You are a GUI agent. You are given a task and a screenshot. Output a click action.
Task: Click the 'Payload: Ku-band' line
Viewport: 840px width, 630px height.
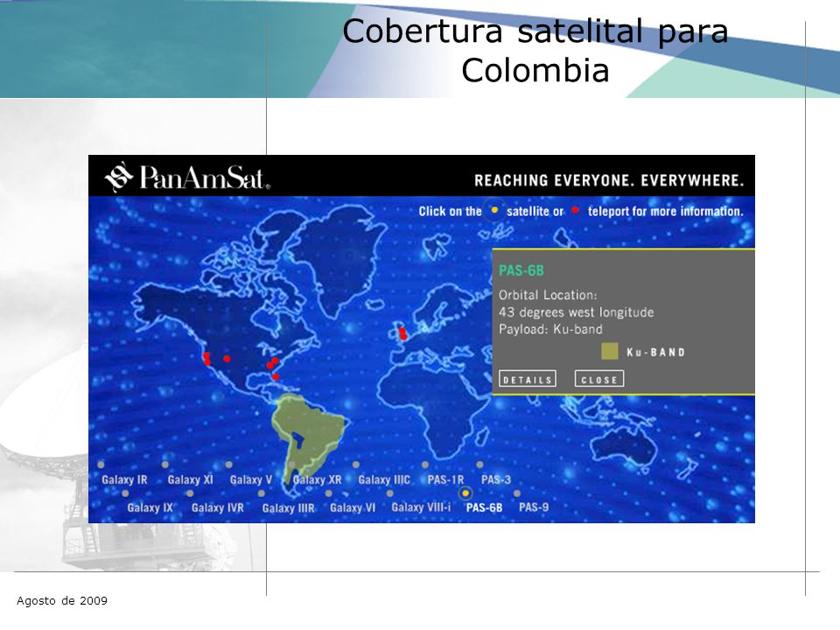(x=550, y=329)
